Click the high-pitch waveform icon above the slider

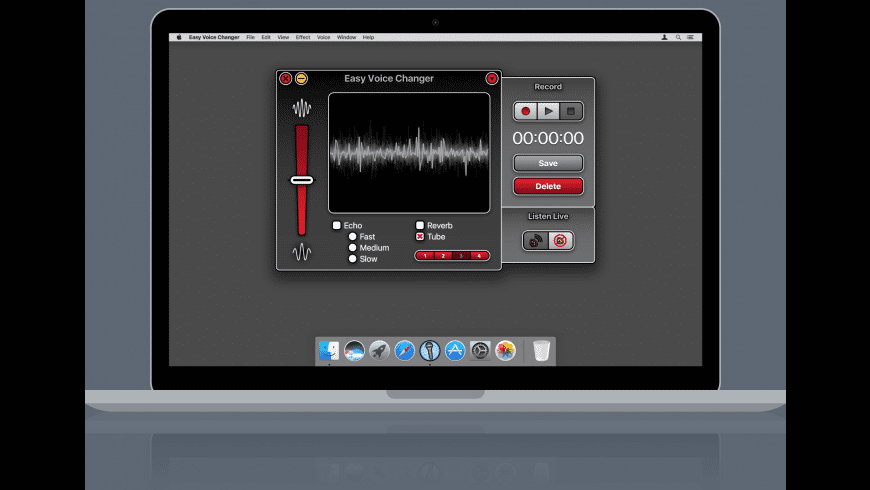pos(302,108)
